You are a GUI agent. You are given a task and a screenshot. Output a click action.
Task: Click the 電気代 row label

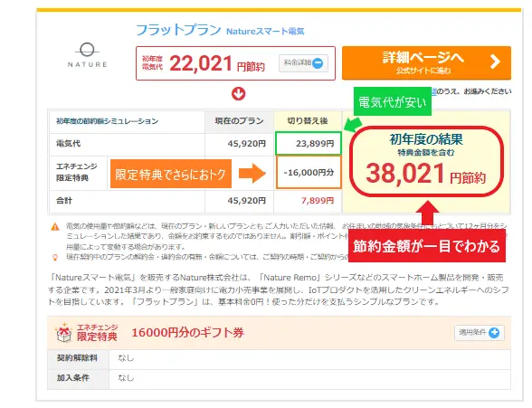point(68,144)
